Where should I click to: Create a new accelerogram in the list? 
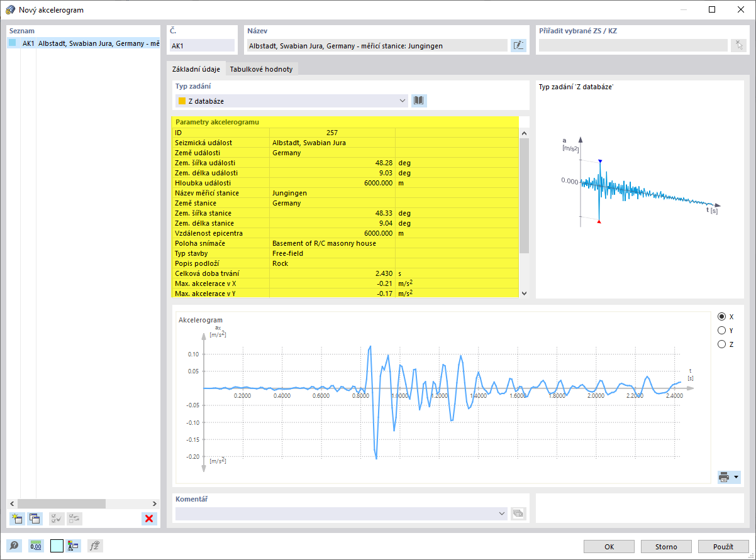[17, 519]
